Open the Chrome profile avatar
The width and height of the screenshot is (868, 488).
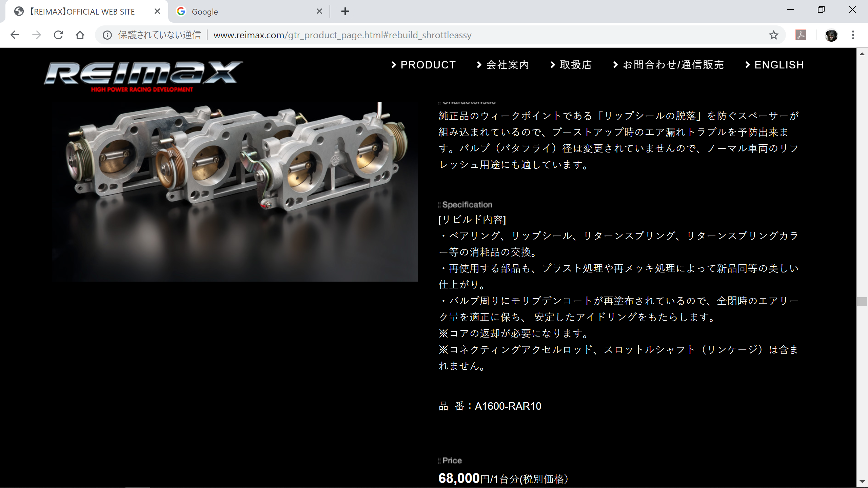[831, 35]
